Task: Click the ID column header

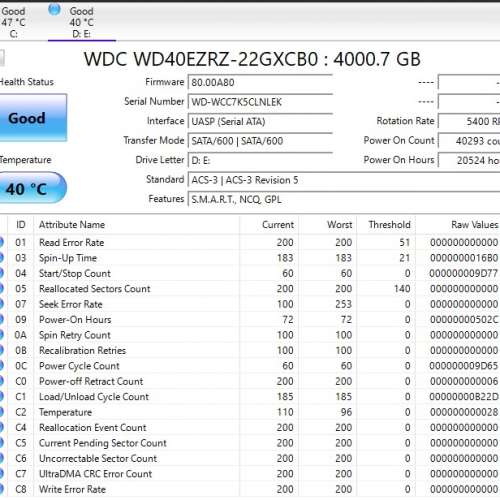Action: click(x=21, y=225)
